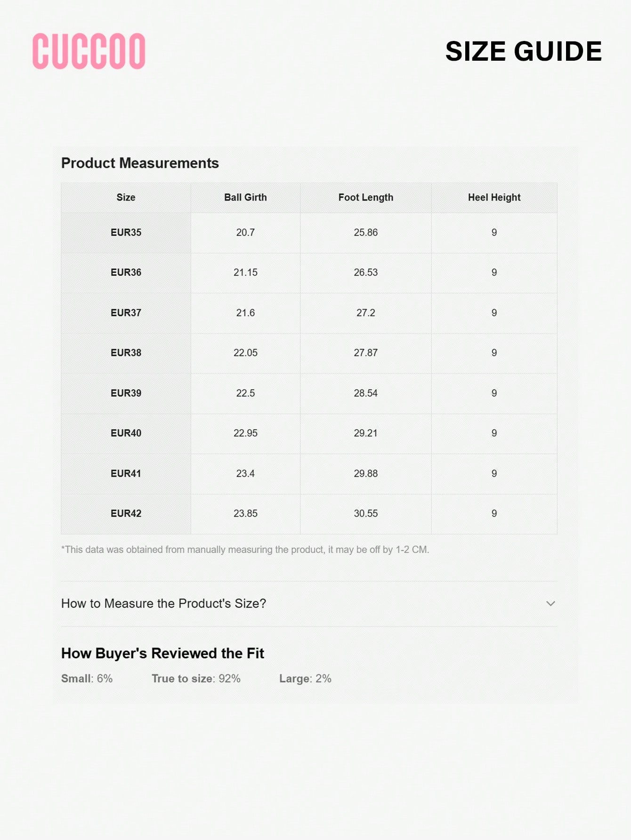The width and height of the screenshot is (631, 840).
Task: Expand the measuring guide chevron arrow
Action: coord(550,603)
